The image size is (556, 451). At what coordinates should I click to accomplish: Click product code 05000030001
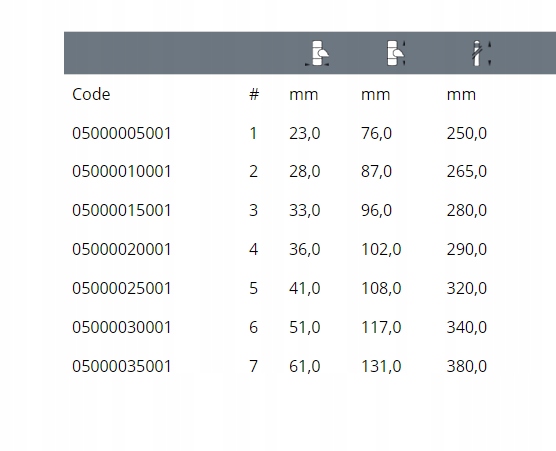click(x=122, y=327)
